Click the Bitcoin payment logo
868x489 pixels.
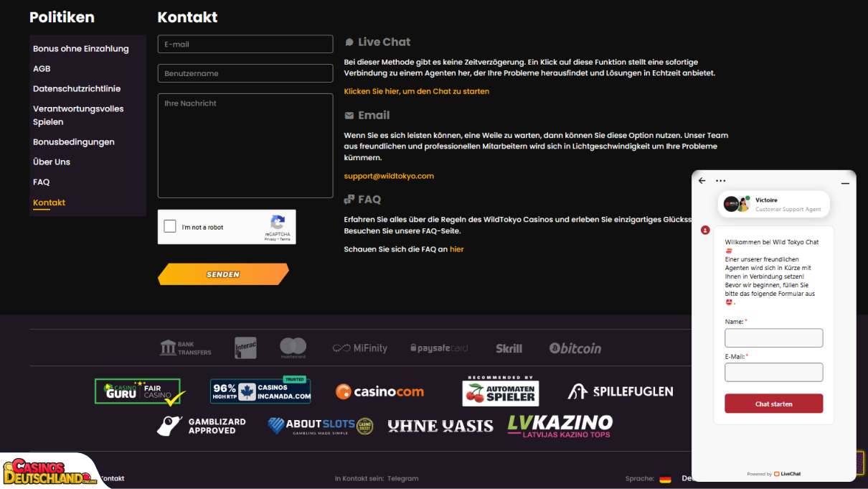coord(575,348)
